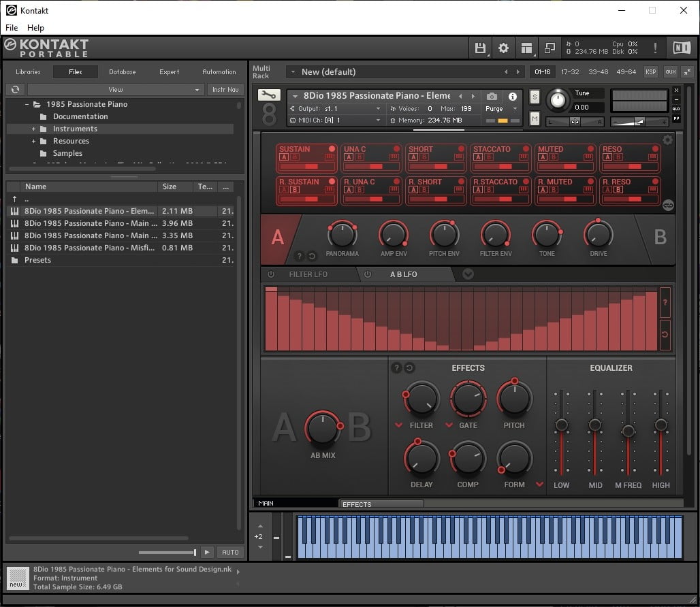The width and height of the screenshot is (700, 607).
Task: Click help icon in Effects section
Action: (x=396, y=367)
